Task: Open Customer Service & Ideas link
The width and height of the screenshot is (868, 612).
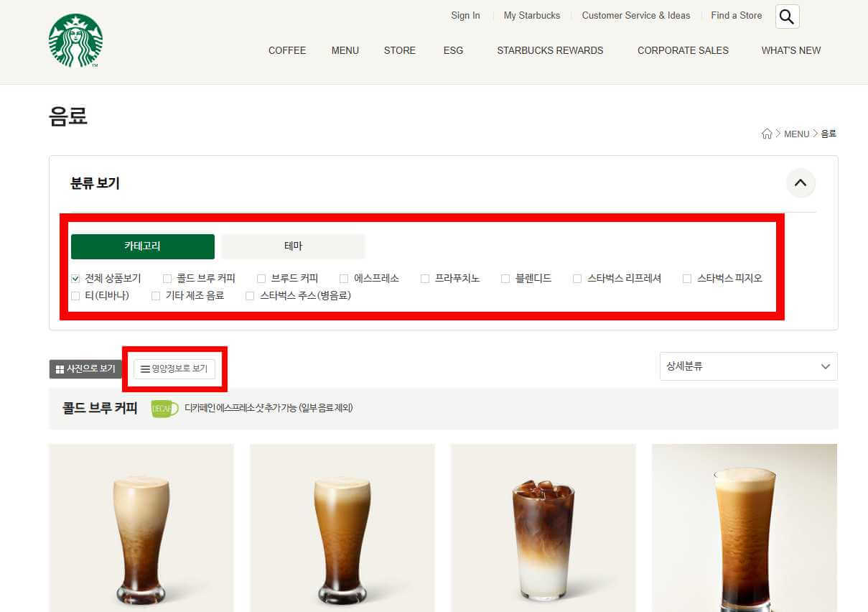Action: (x=636, y=15)
